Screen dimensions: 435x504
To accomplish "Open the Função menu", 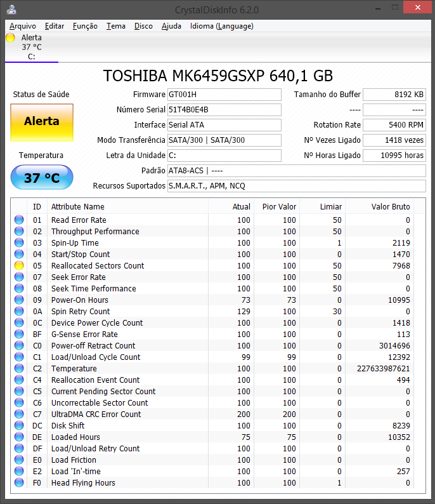I will pyautogui.click(x=85, y=26).
